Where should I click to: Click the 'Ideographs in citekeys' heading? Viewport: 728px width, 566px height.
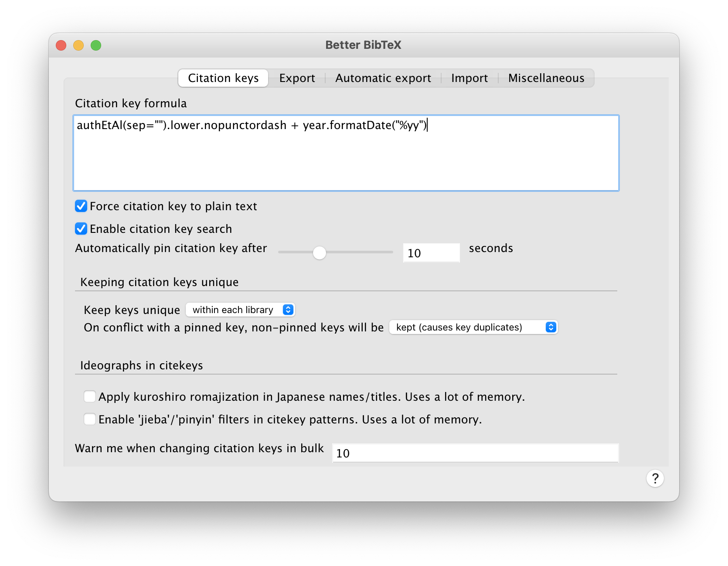coord(142,365)
